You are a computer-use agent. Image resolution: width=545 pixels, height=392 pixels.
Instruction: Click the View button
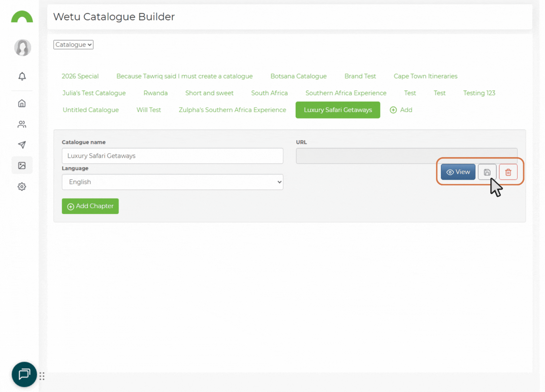point(458,172)
